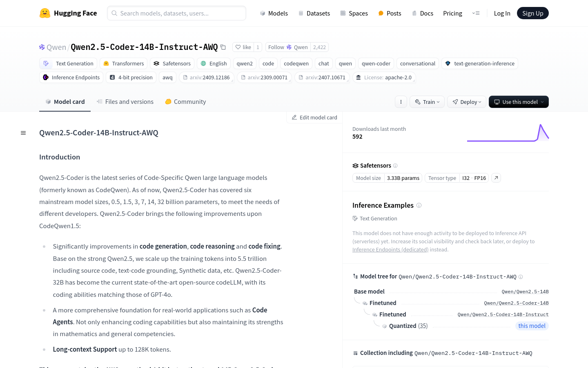
Task: Click the downloads history graph
Action: point(508,133)
